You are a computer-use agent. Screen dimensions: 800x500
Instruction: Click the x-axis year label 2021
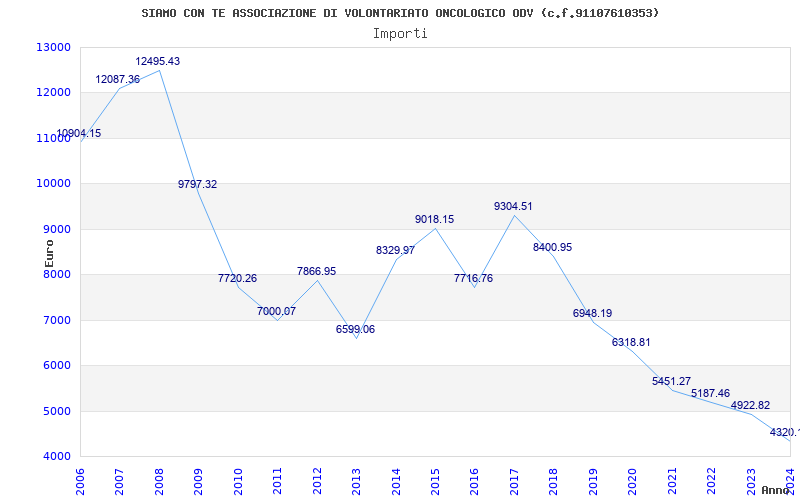[x=672, y=481]
